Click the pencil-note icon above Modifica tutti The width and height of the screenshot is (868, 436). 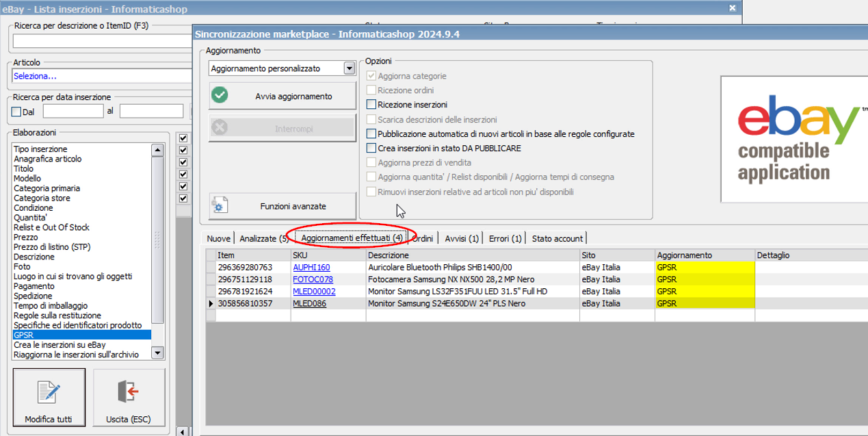[x=49, y=391]
